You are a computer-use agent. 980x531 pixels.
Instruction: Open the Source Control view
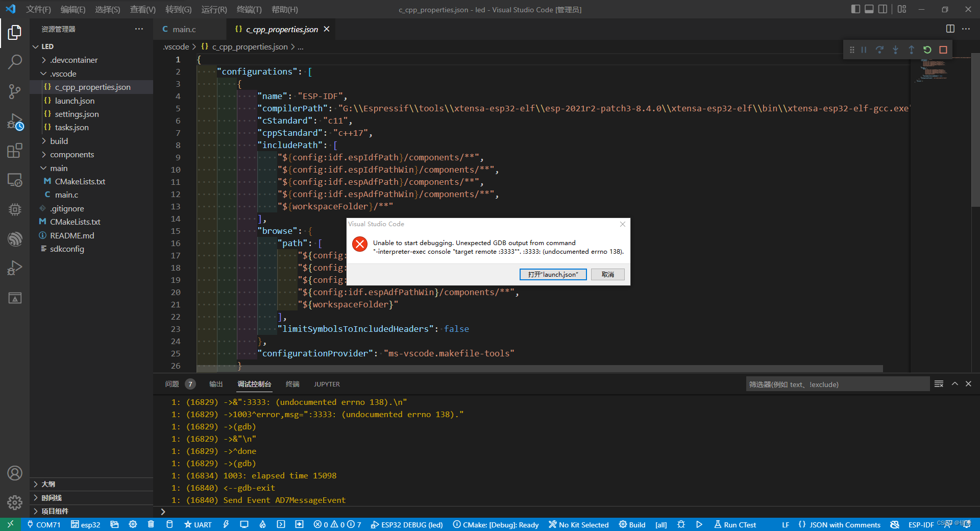pos(15,92)
